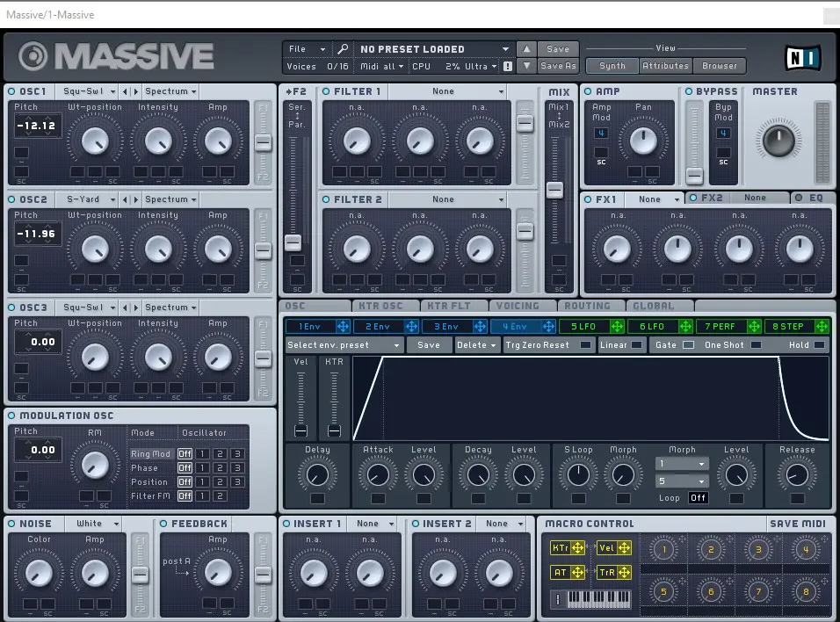Toggle the One Shot checkbox
840x622 pixels.
[x=756, y=345]
